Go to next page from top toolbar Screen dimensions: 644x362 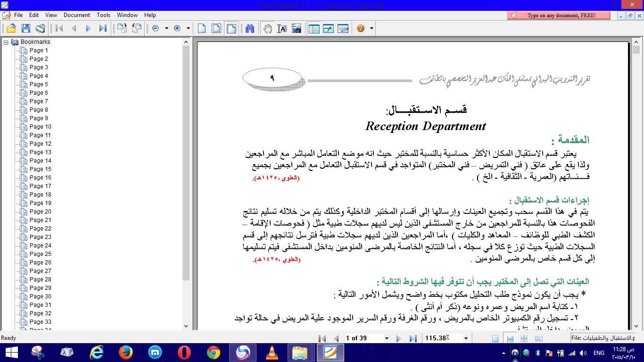tap(88, 29)
